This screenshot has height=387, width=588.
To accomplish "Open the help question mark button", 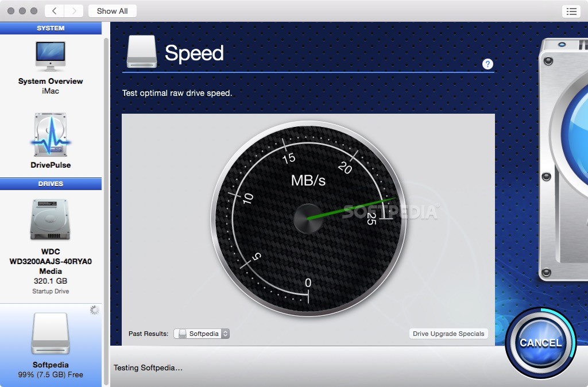I will pyautogui.click(x=488, y=64).
